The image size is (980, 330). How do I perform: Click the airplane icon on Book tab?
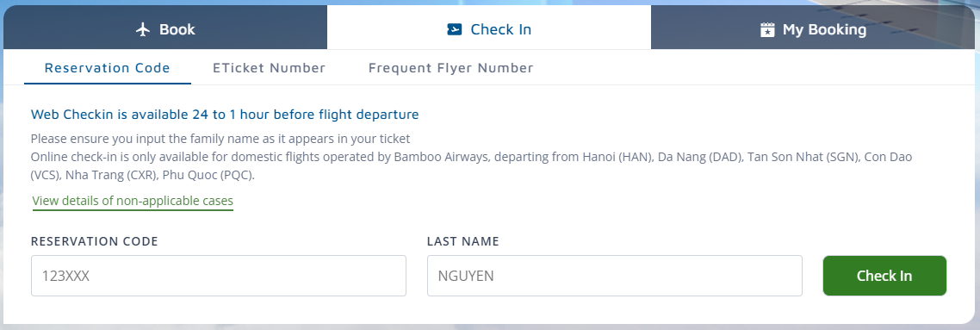tap(143, 29)
